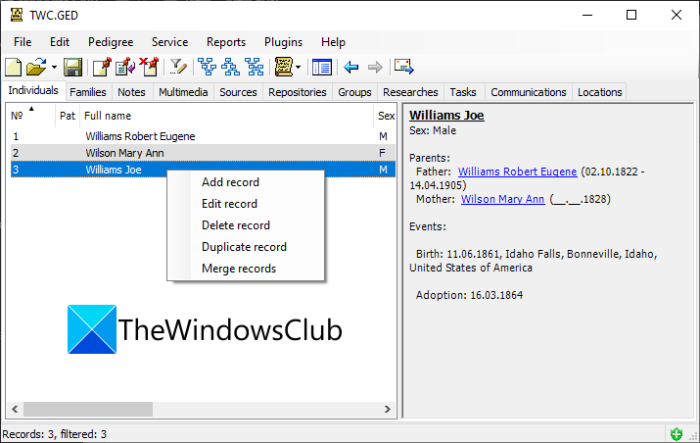Choose Merge records from context menu
This screenshot has height=443, width=700.
(x=246, y=268)
